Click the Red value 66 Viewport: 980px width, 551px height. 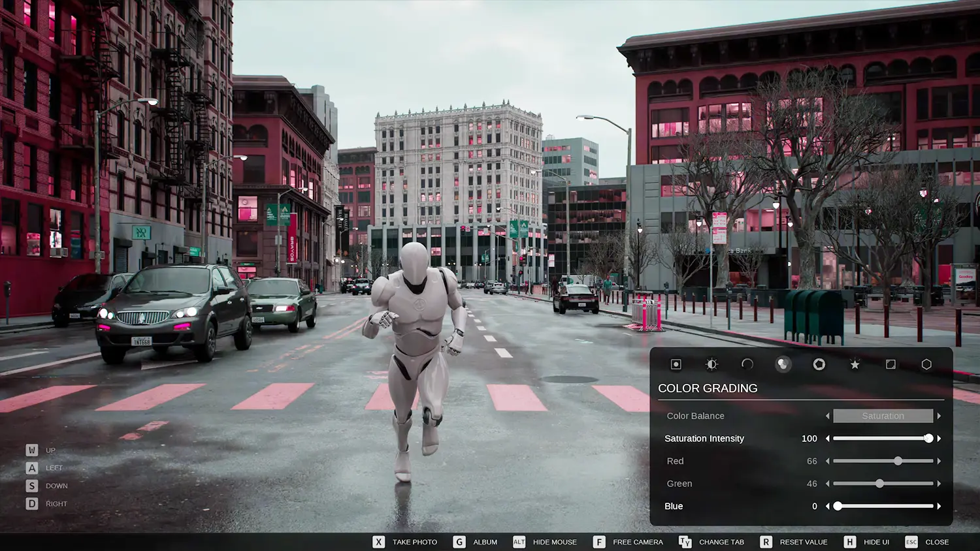coord(812,461)
